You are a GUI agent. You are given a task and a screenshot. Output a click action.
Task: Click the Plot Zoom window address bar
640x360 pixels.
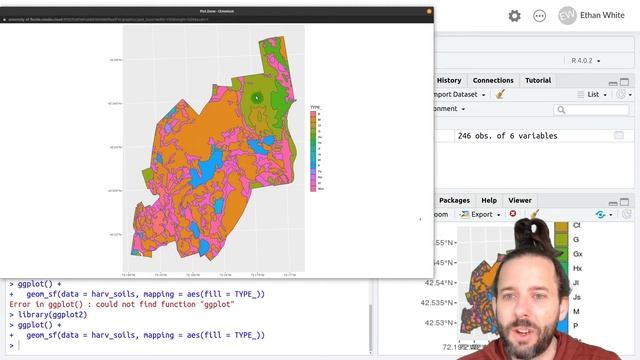tap(217, 19)
